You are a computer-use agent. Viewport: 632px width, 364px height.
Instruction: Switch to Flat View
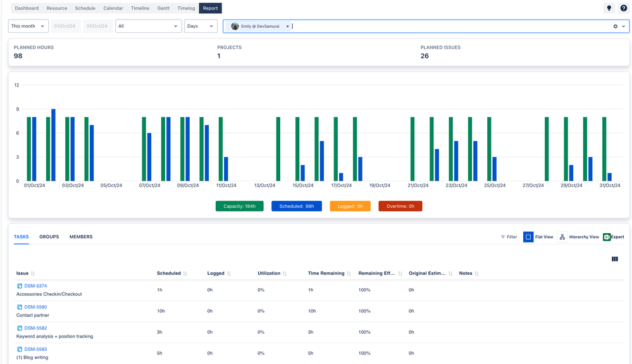click(528, 237)
